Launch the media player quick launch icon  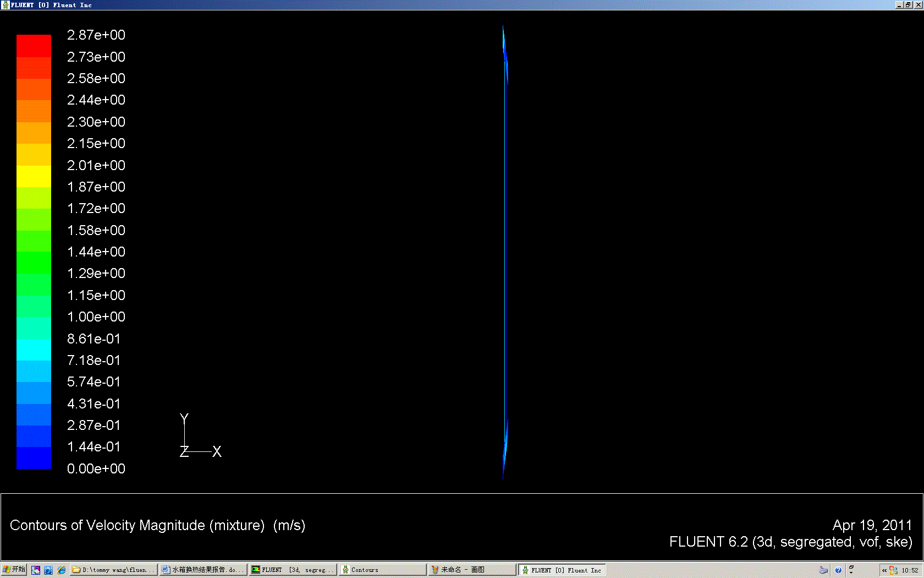48,570
